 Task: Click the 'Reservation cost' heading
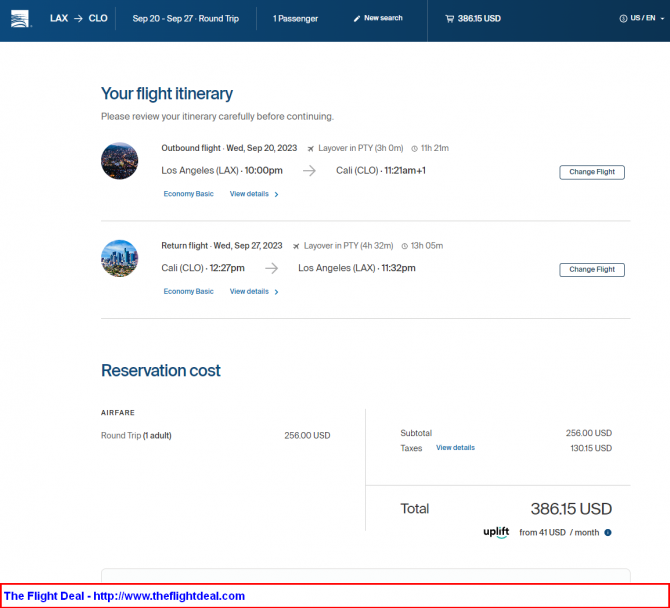pyautogui.click(x=161, y=370)
